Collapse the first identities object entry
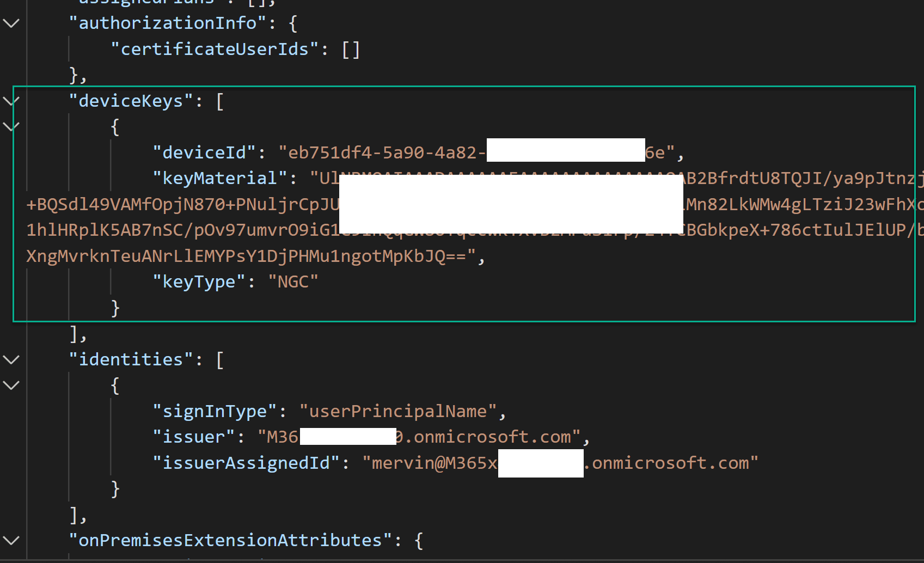924x563 pixels. click(10, 385)
